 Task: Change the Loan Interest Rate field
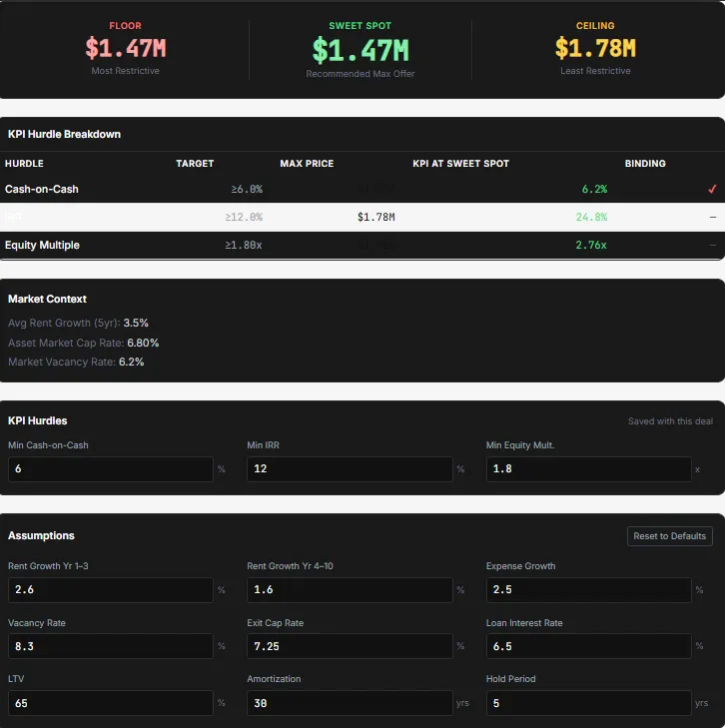coord(588,646)
